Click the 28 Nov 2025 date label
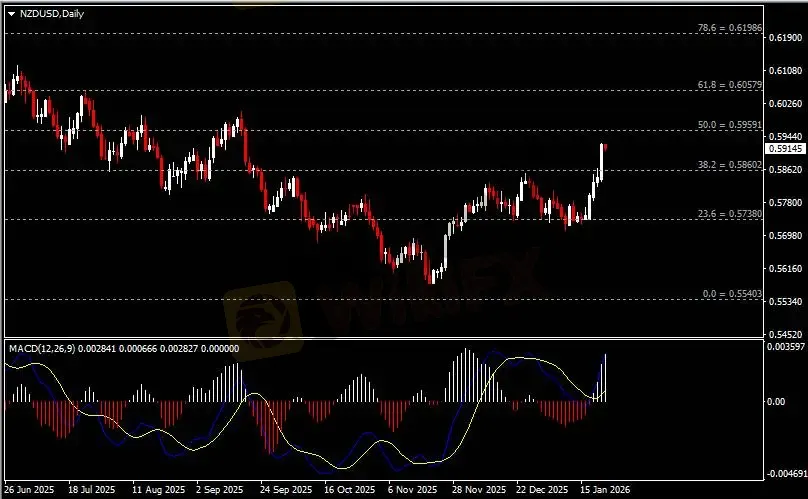The height and width of the screenshot is (499, 808). tap(479, 490)
